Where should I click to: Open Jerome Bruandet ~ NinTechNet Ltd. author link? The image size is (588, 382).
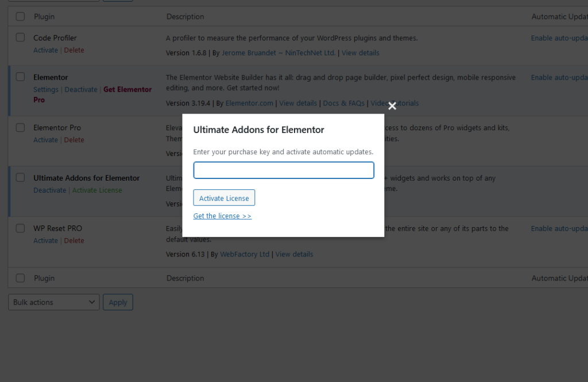(x=278, y=53)
